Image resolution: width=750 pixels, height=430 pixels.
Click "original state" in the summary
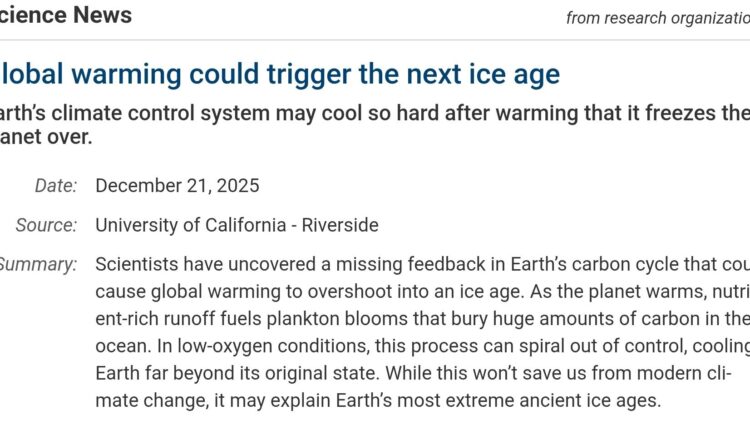click(331, 373)
